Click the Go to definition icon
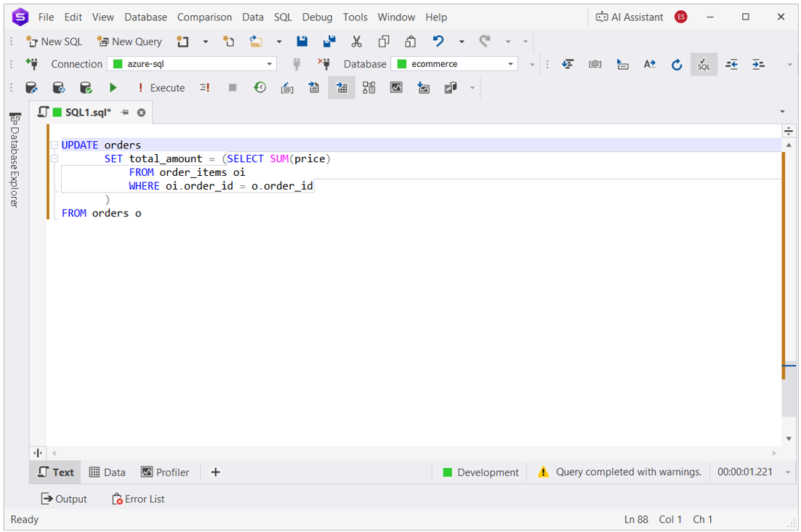This screenshot has height=532, width=801. pyautogui.click(x=622, y=64)
